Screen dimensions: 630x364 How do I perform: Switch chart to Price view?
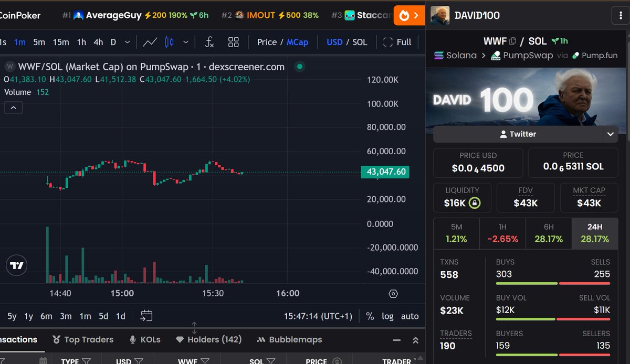click(x=267, y=42)
